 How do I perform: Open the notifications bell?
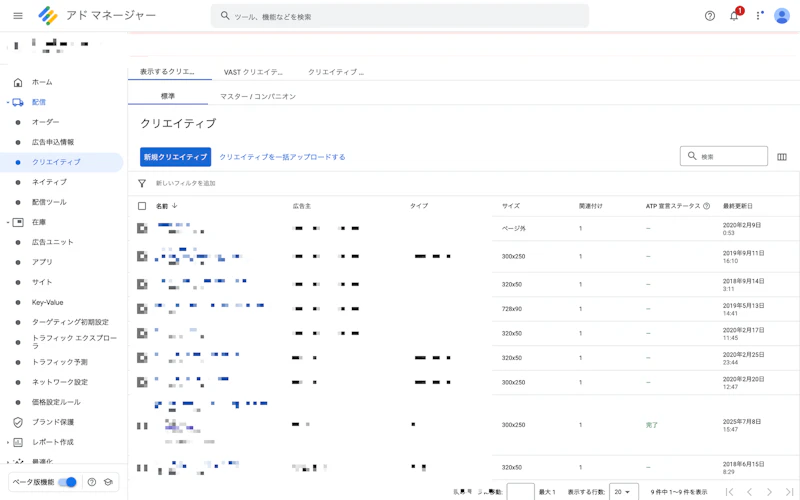[x=734, y=16]
